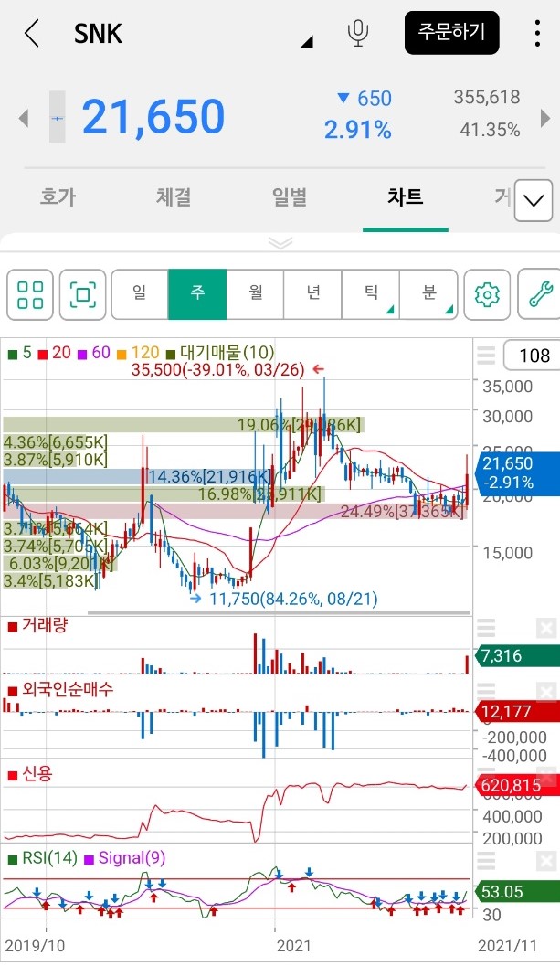
Task: Tap the 주문하기 order button
Action: [x=451, y=33]
